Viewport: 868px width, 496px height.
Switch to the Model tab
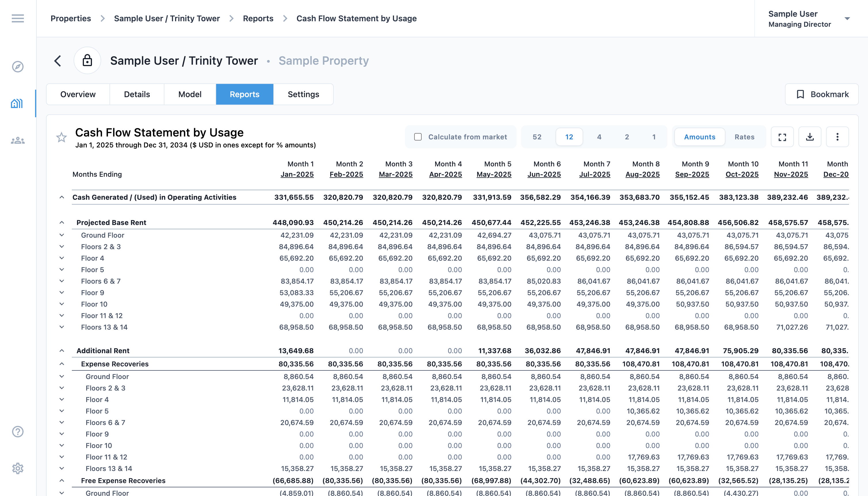(190, 94)
